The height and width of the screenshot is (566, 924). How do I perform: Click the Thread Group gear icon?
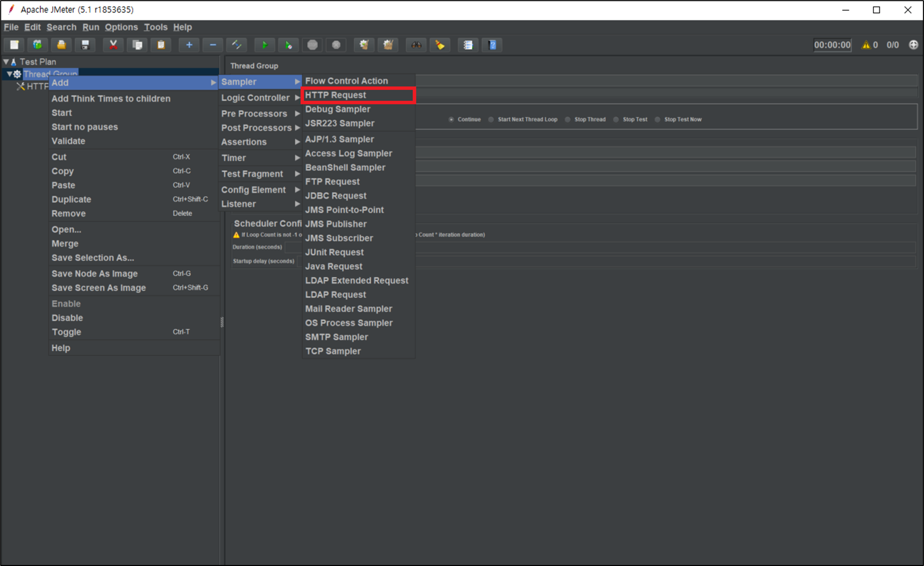[x=17, y=74]
